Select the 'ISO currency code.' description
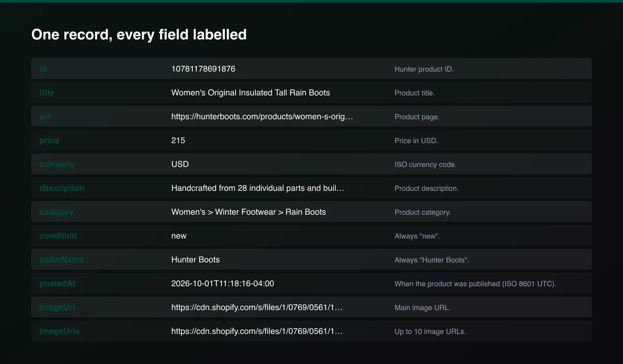 tap(426, 164)
